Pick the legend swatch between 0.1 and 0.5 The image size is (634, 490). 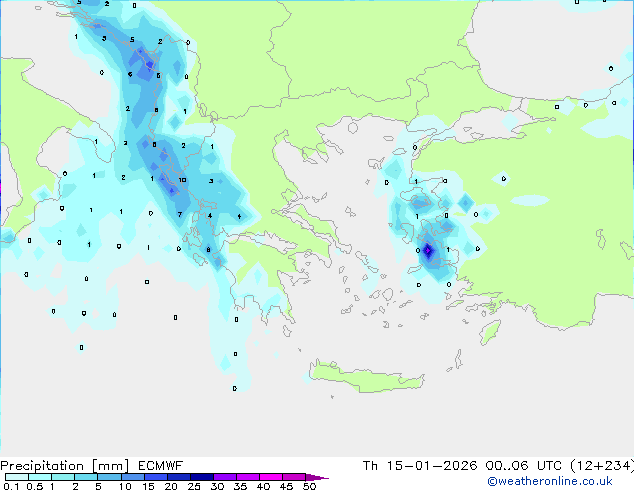click(x=17, y=477)
